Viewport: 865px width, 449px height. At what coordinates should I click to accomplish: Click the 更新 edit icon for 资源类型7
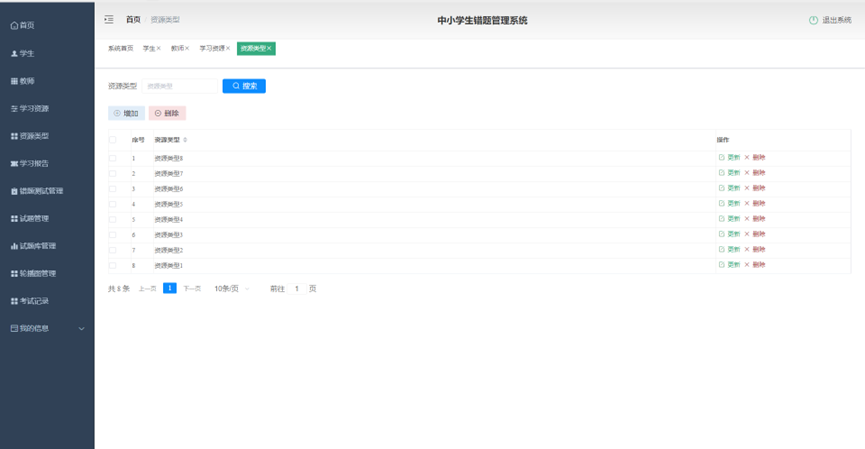[722, 173]
